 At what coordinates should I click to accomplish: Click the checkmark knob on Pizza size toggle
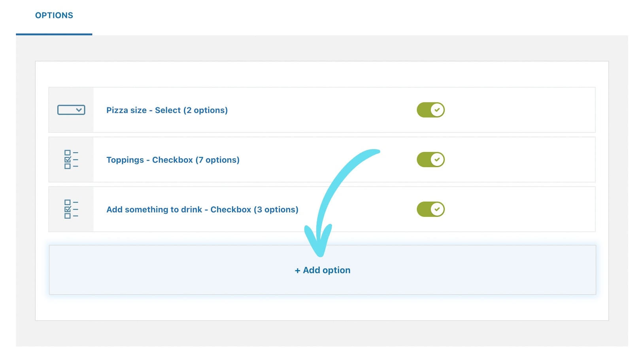tap(437, 110)
